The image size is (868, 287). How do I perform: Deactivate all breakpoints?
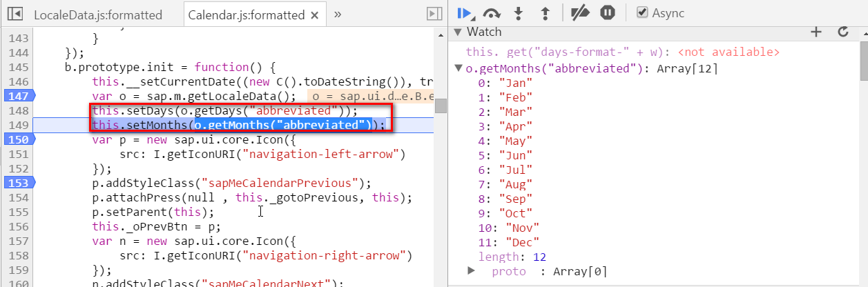[580, 12]
